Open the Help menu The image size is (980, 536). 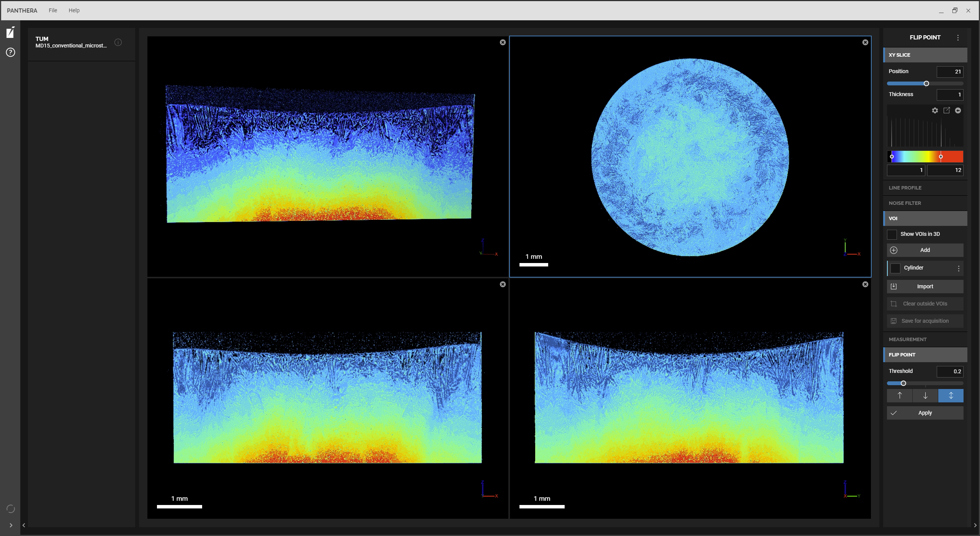pyautogui.click(x=74, y=10)
